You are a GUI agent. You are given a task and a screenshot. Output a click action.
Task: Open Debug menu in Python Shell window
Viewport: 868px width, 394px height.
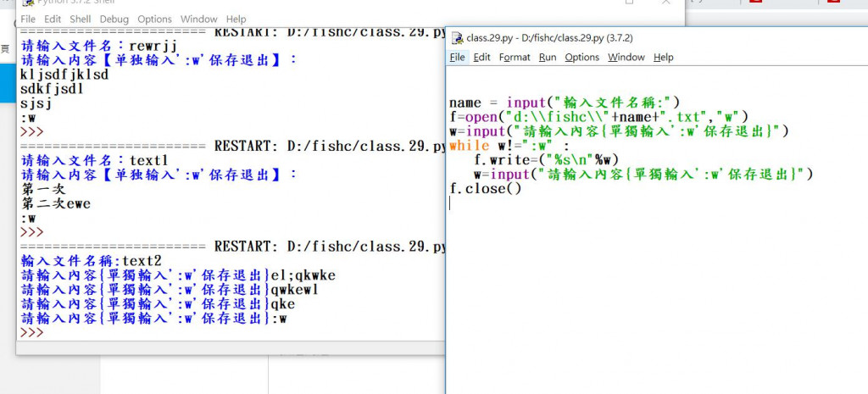114,19
